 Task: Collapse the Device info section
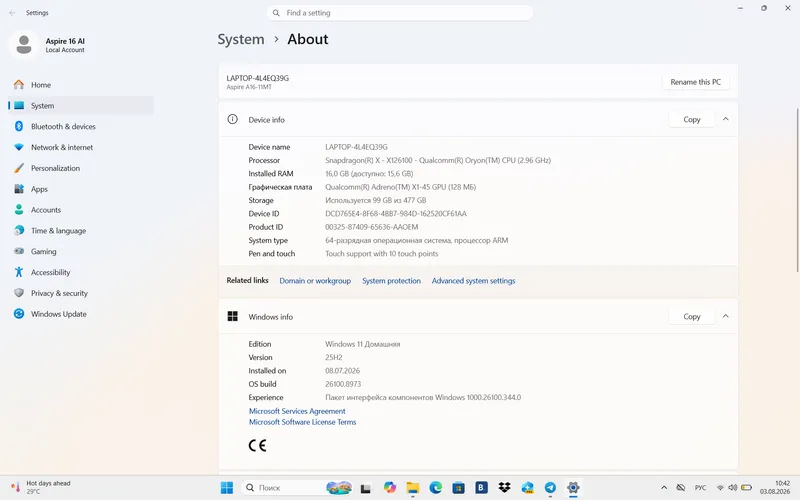click(x=726, y=119)
